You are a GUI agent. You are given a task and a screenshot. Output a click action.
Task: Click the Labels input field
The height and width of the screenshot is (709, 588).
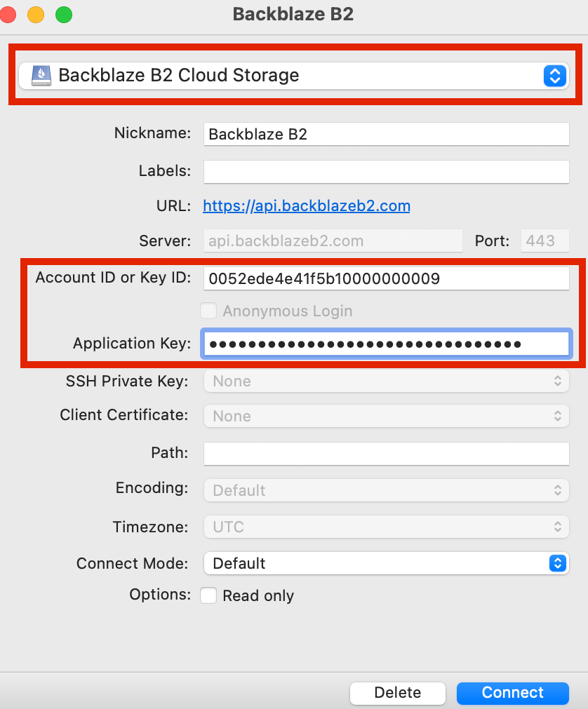[386, 171]
